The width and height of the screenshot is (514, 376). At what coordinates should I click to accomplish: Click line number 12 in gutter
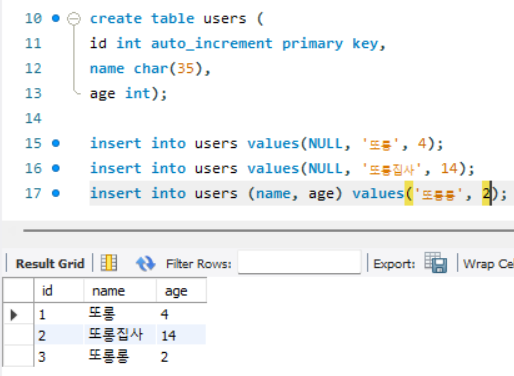pyautogui.click(x=33, y=69)
